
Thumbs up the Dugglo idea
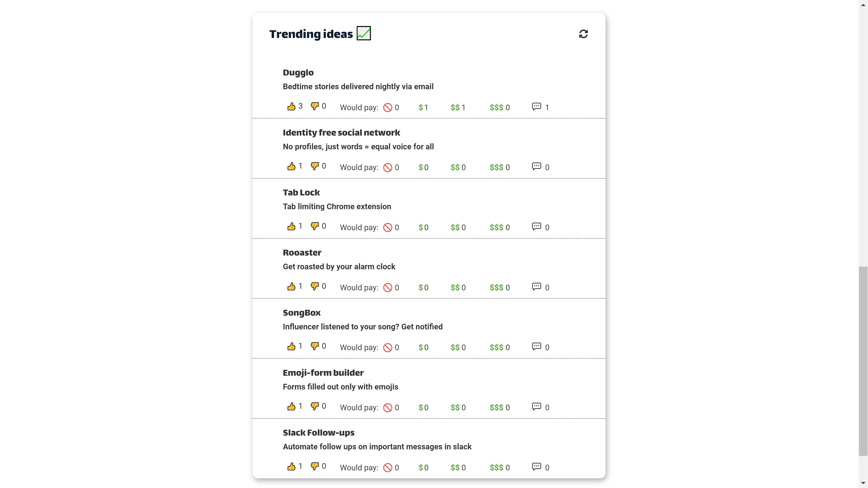coord(291,107)
